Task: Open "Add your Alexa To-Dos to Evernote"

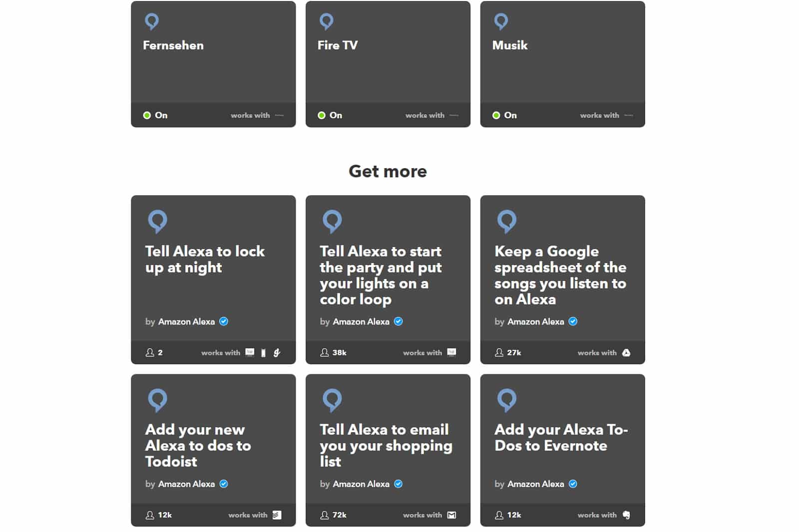Action: pyautogui.click(x=561, y=438)
